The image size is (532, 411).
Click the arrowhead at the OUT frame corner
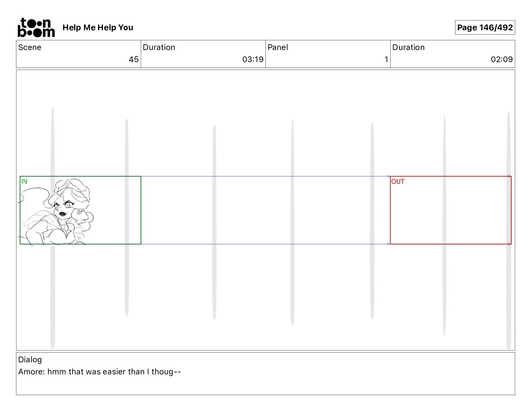[388, 176]
